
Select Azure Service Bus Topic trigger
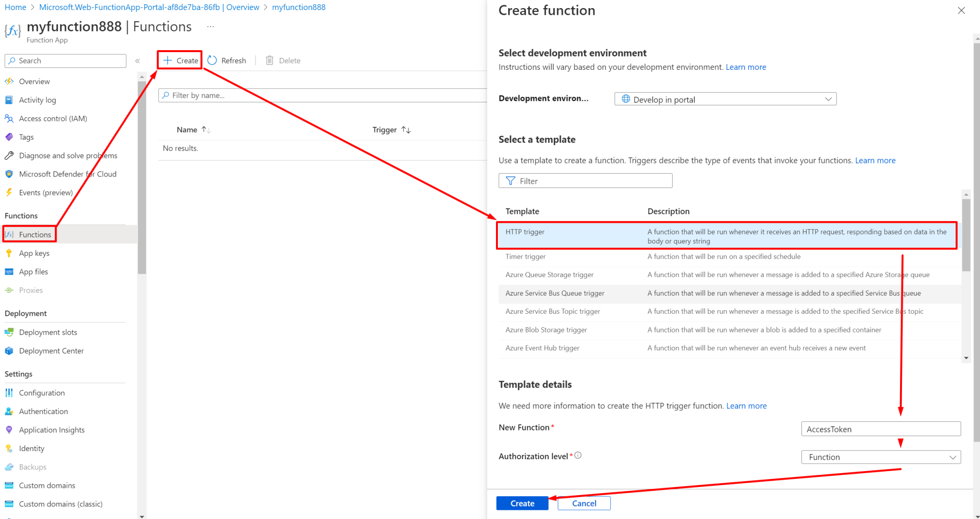pos(730,311)
